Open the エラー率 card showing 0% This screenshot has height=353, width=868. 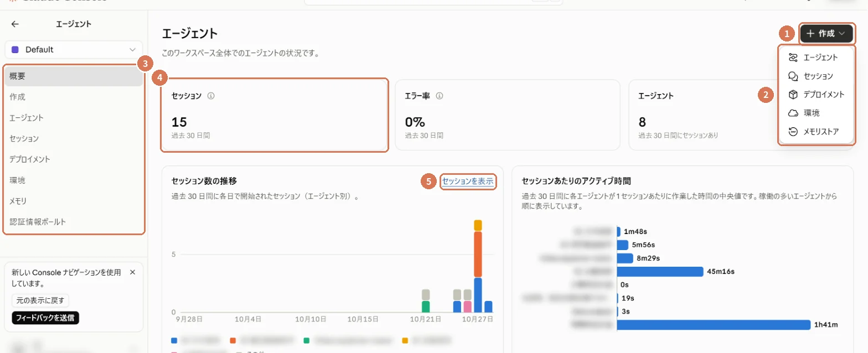(508, 115)
